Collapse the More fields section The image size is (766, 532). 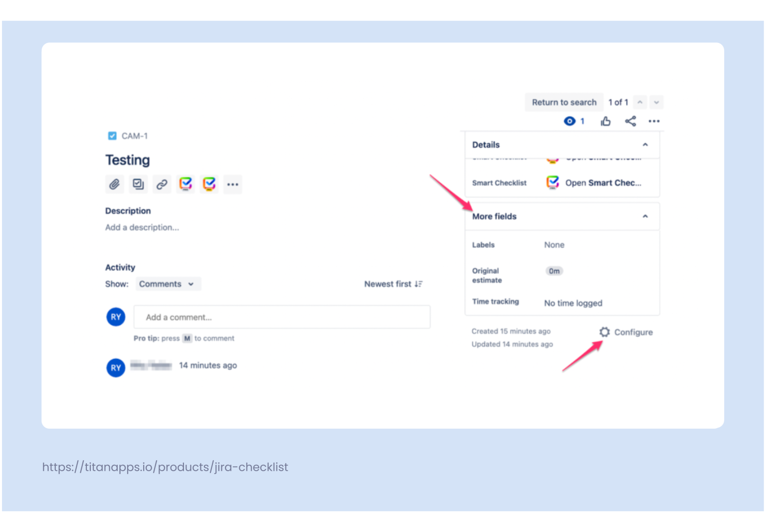coord(645,216)
